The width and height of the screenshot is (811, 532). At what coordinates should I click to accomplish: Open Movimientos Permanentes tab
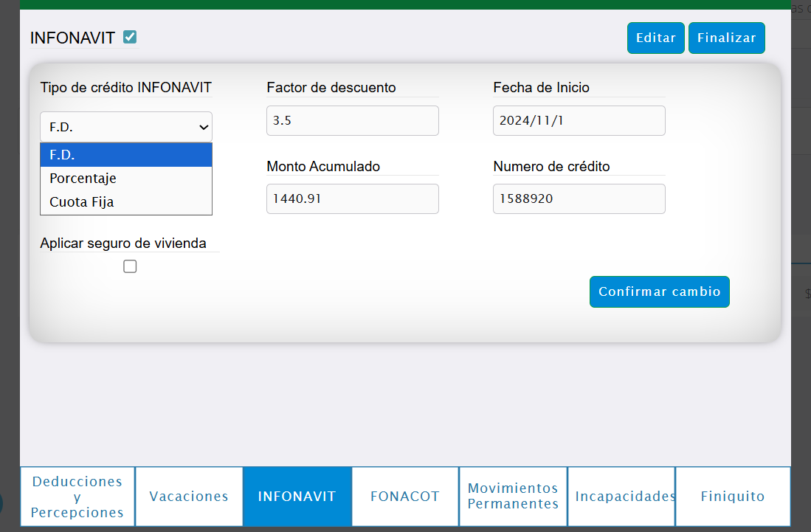point(513,497)
